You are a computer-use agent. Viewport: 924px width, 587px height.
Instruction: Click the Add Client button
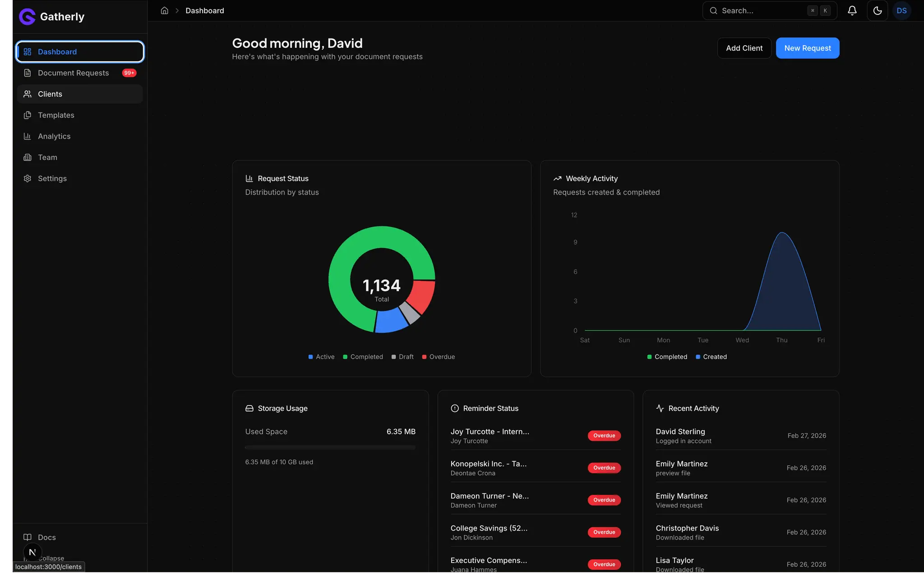click(744, 48)
